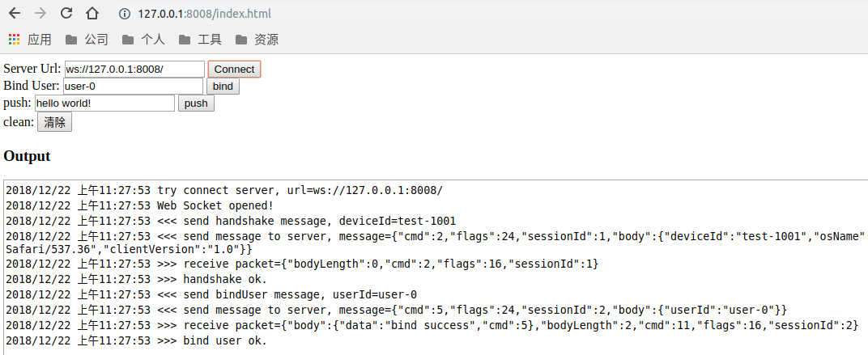Screen dimensions: 868x355
Task: Click the browser back arrow
Action: click(x=15, y=14)
